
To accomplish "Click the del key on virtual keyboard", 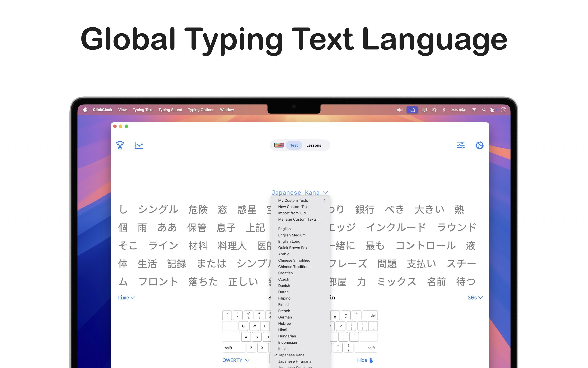I will click(370, 315).
